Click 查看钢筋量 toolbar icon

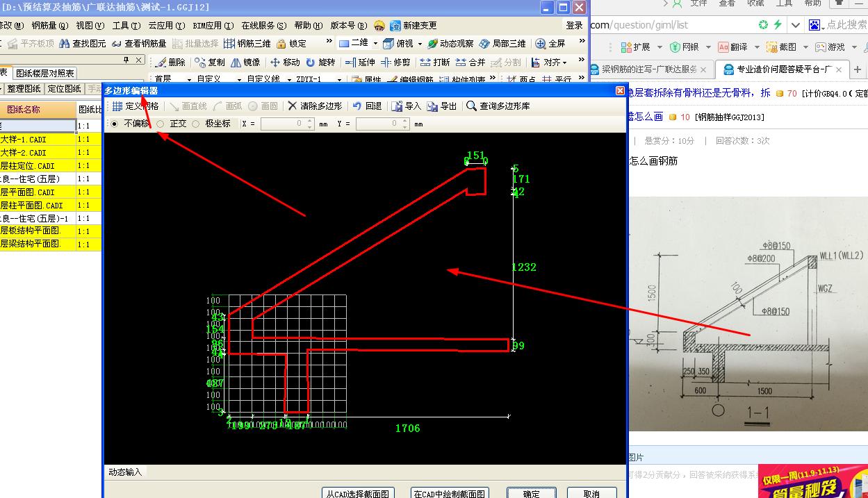pyautogui.click(x=116, y=43)
